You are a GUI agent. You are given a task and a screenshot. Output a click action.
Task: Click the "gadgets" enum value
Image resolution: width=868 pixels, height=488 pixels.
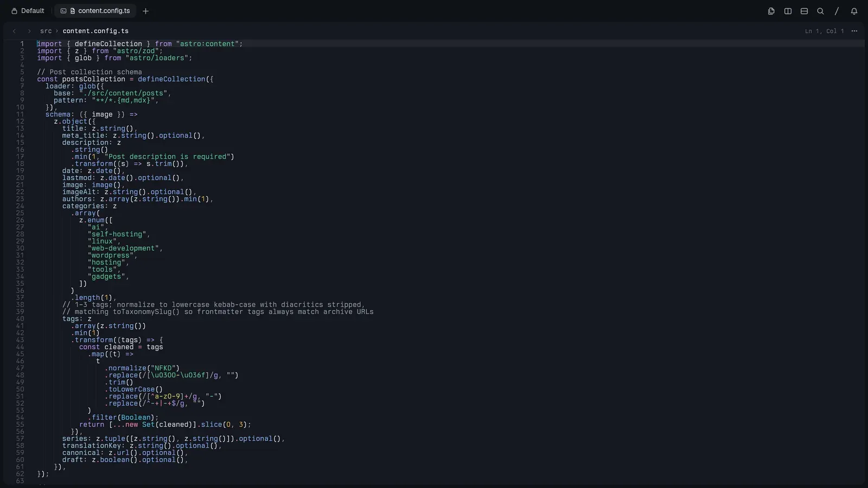click(x=106, y=277)
